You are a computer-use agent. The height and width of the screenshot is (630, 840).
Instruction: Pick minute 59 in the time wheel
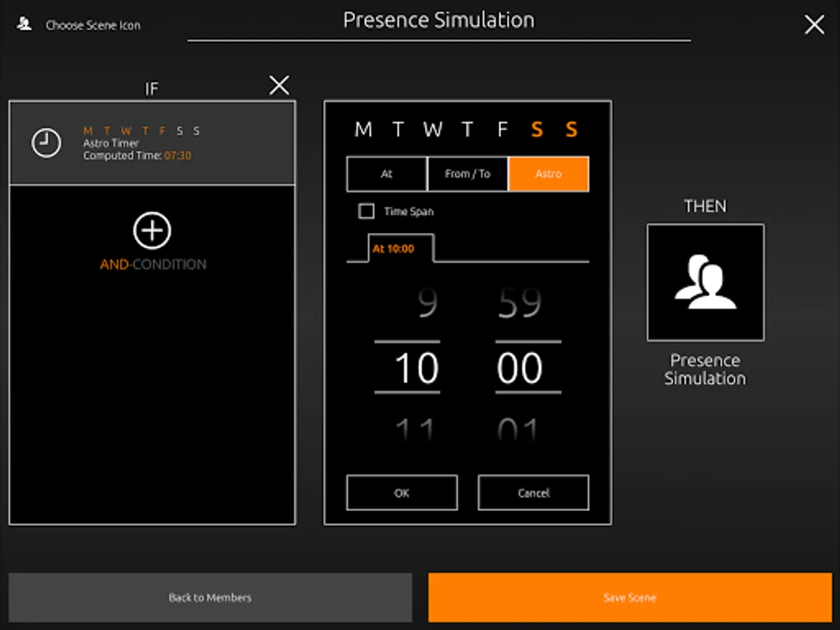[519, 304]
